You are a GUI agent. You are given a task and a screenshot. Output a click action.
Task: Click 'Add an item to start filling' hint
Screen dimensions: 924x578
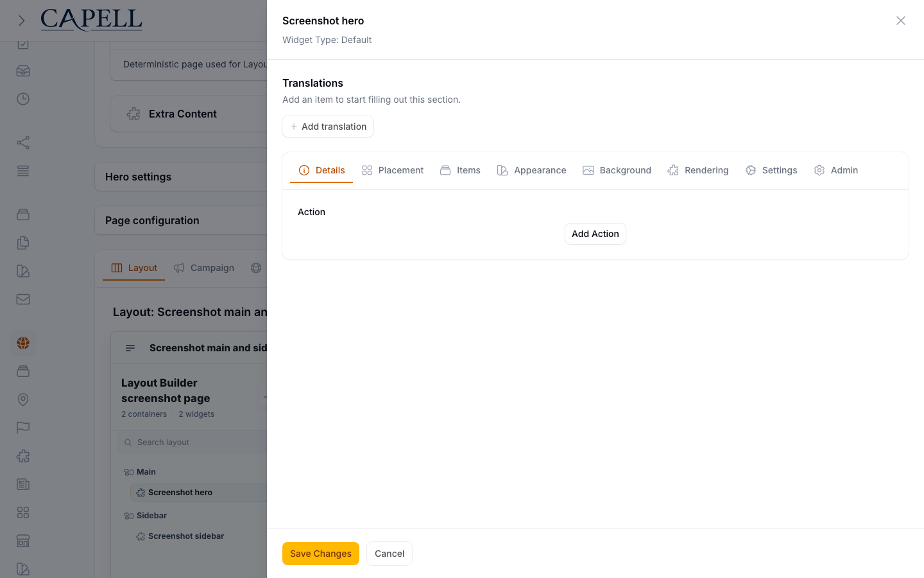point(372,100)
